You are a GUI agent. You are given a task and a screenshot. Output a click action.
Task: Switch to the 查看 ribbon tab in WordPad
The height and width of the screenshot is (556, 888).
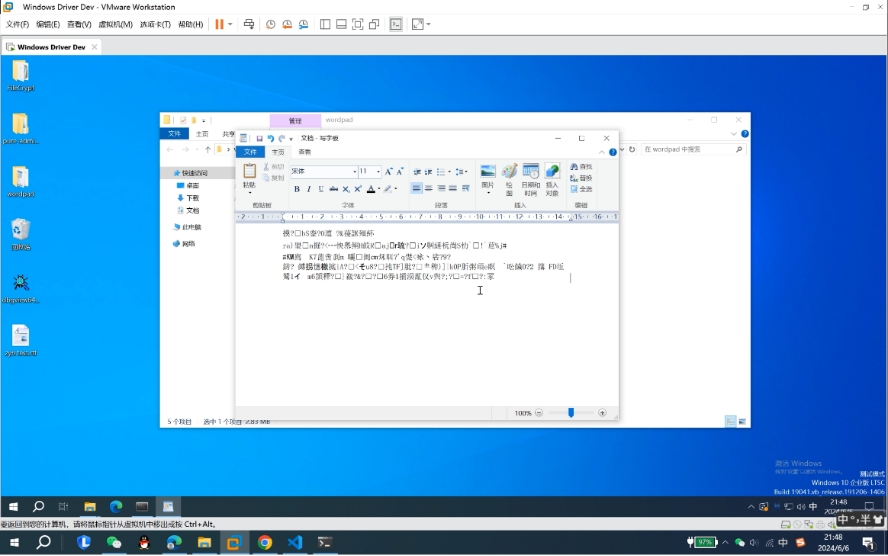point(305,152)
